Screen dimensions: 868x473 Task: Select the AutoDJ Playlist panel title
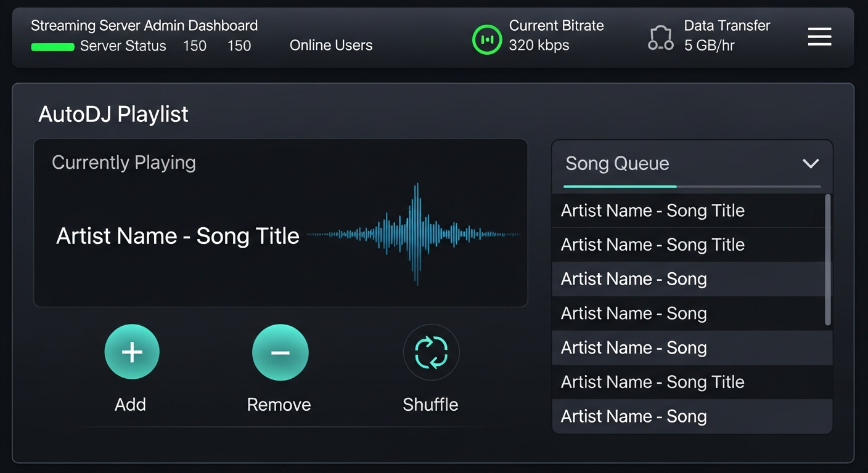tap(113, 113)
